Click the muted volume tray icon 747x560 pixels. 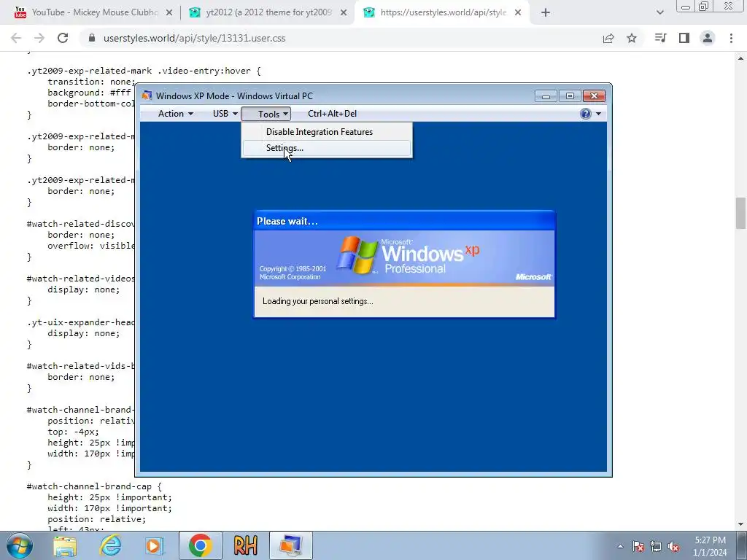point(673,546)
